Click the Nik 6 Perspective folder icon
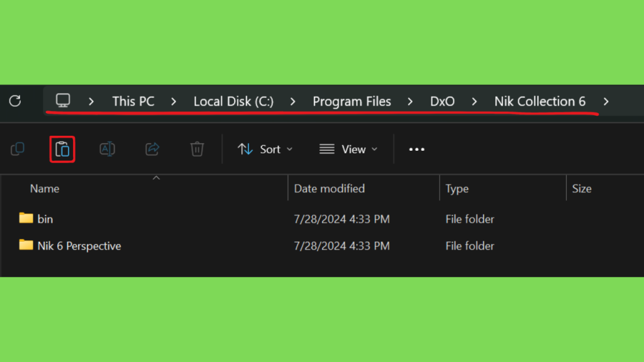Viewport: 644px width, 362px height. (26, 244)
